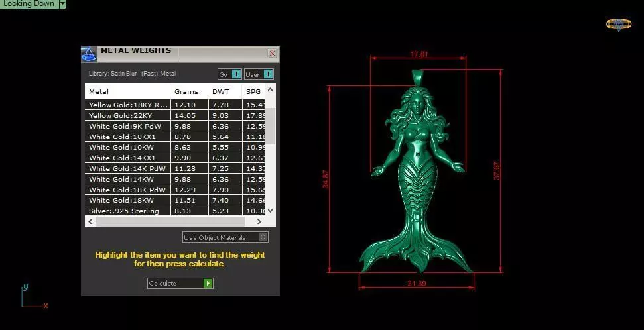Image resolution: width=644 pixels, height=330 pixels.
Task: Click the table's scroll up arrow
Action: pyautogui.click(x=270, y=89)
